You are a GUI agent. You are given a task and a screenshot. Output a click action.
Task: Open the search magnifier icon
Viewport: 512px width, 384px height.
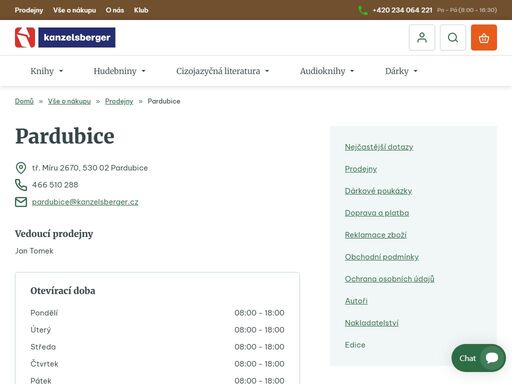(453, 37)
